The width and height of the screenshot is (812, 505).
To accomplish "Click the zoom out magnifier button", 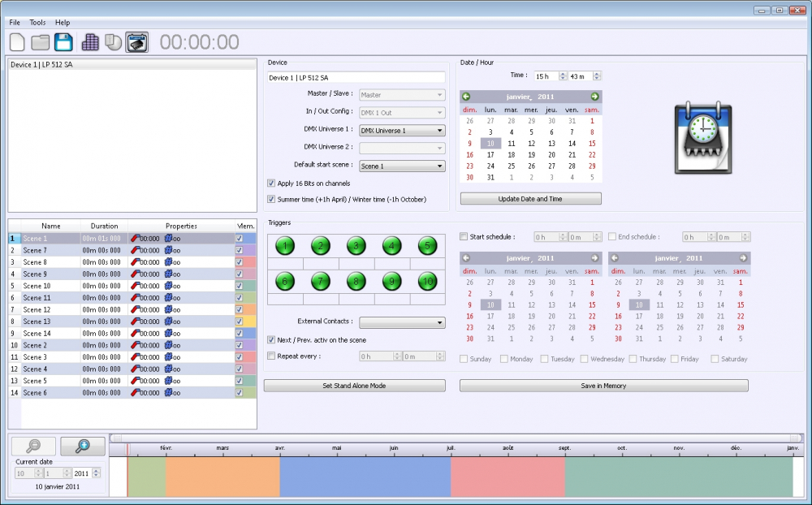I will (x=33, y=446).
